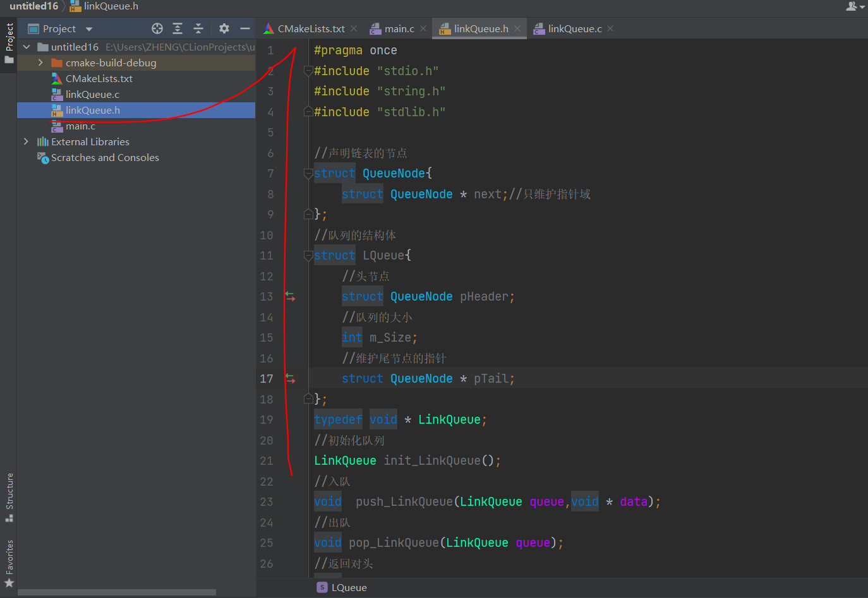Image resolution: width=868 pixels, height=598 pixels.
Task: Click linkQueue.h breadcrumb in navigation bar
Action: click(104, 6)
